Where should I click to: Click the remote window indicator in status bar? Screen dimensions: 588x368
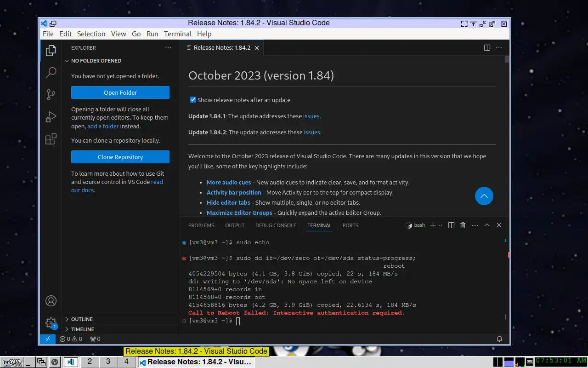pyautogui.click(x=47, y=339)
